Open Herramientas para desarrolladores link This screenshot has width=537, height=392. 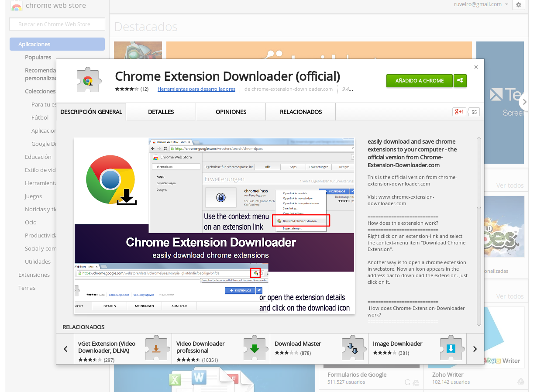pos(196,89)
